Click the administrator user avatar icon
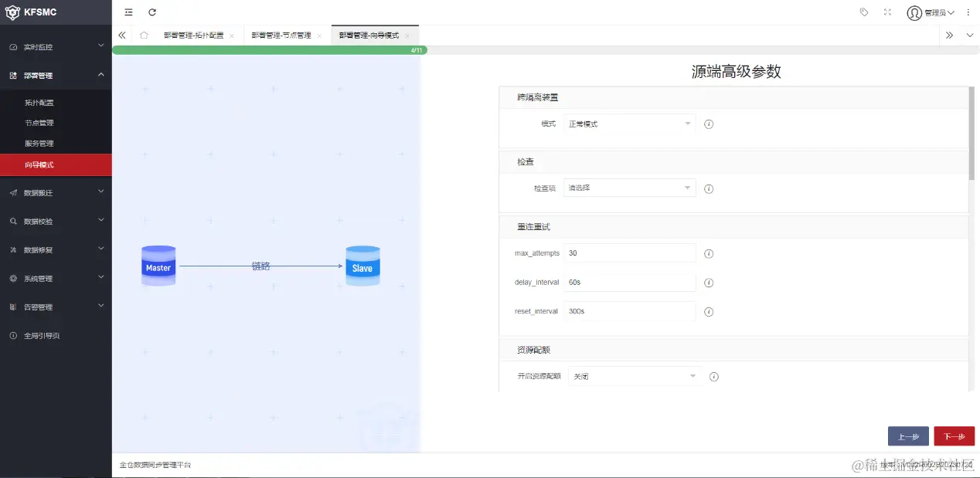980x478 pixels. click(914, 12)
